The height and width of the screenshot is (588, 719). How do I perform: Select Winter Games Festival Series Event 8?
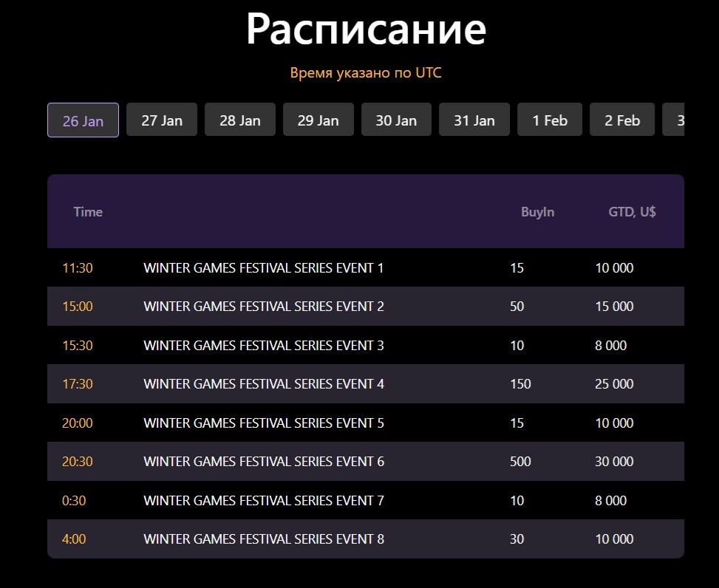coord(264,539)
